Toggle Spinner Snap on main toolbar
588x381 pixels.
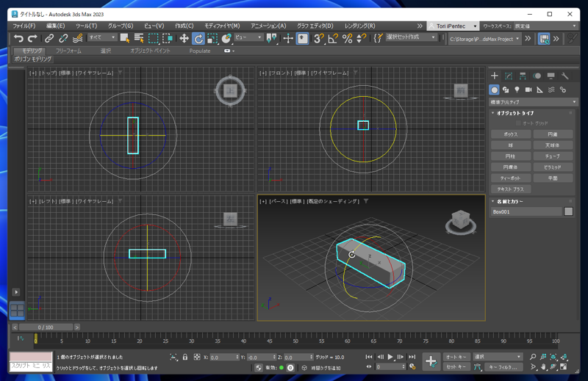(361, 38)
